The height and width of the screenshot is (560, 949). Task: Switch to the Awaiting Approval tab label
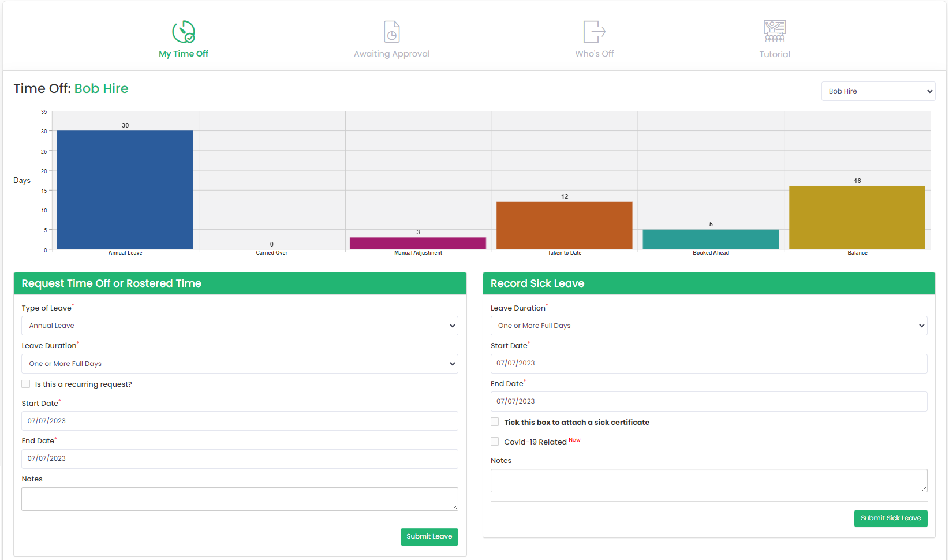tap(391, 54)
